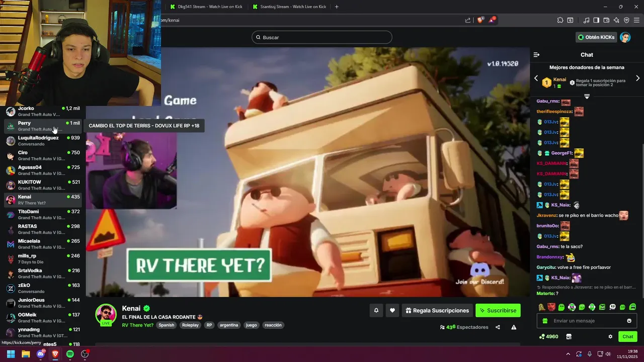The height and width of the screenshot is (362, 644).
Task: Follow Kenai with the heart icon
Action: coord(392,311)
